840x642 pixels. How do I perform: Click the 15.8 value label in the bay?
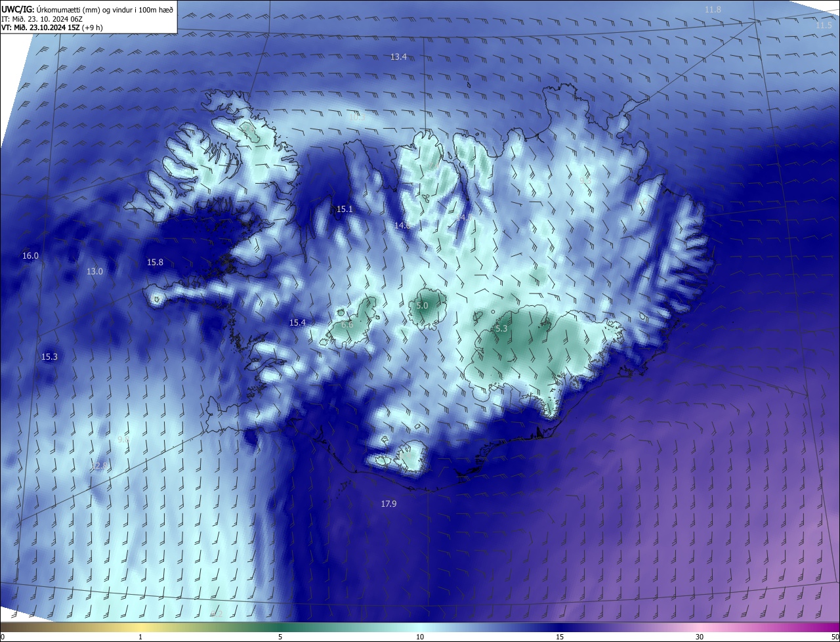[x=155, y=263]
